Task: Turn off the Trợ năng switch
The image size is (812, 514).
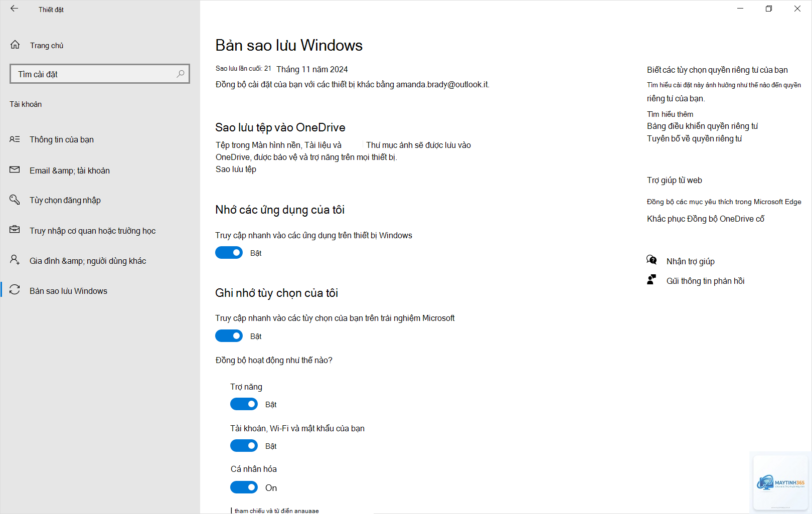Action: tap(244, 404)
